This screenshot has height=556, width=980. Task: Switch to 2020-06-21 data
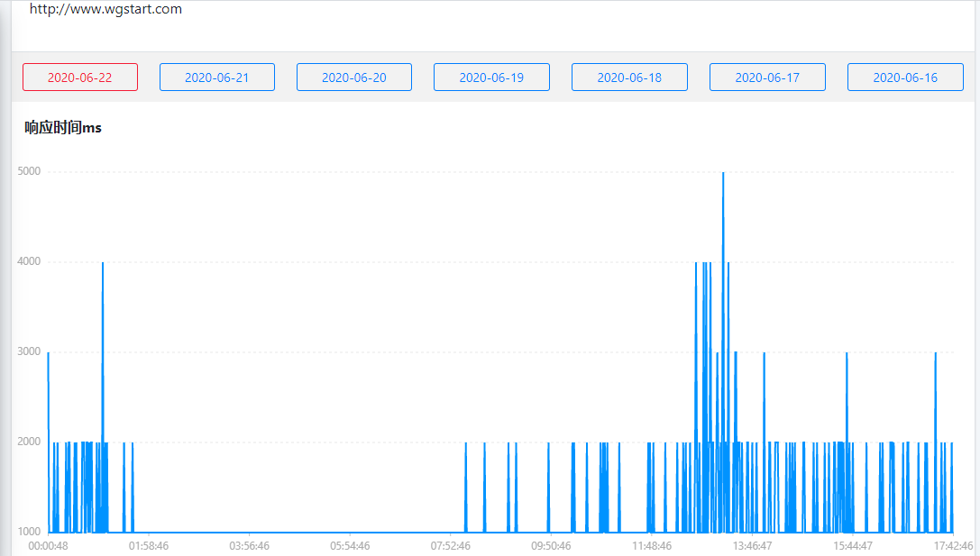coord(217,77)
